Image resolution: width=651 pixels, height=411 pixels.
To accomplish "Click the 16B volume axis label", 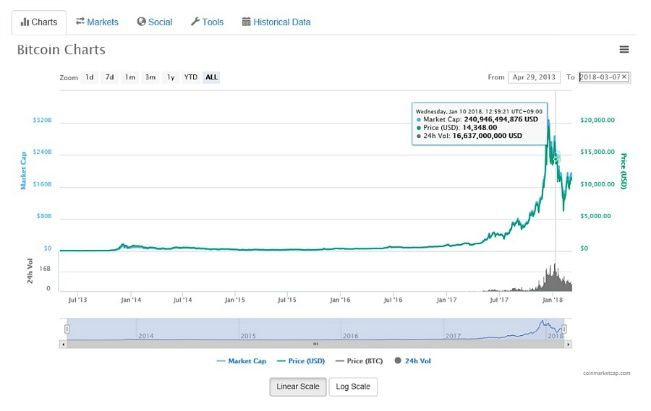I will (x=45, y=269).
